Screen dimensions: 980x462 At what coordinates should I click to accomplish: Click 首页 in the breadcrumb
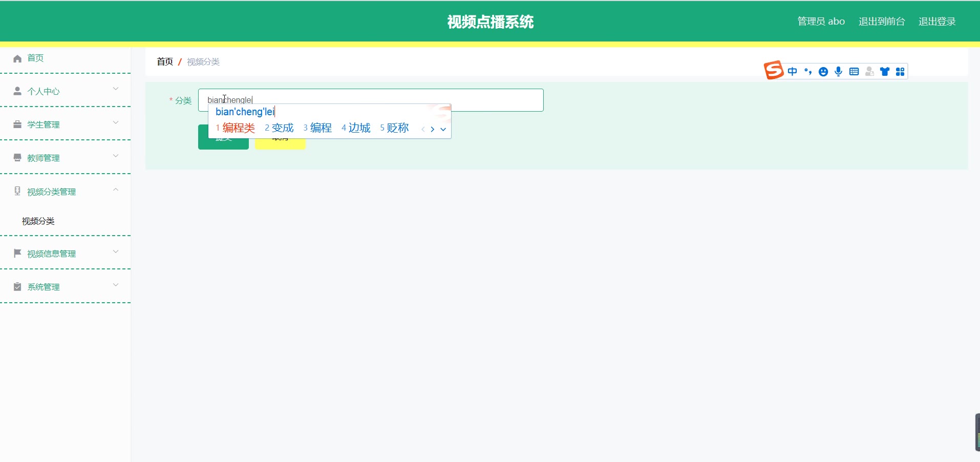pyautogui.click(x=165, y=62)
